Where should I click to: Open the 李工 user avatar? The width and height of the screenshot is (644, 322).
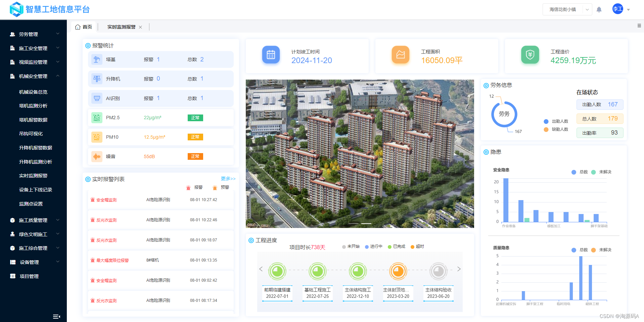[x=618, y=9]
